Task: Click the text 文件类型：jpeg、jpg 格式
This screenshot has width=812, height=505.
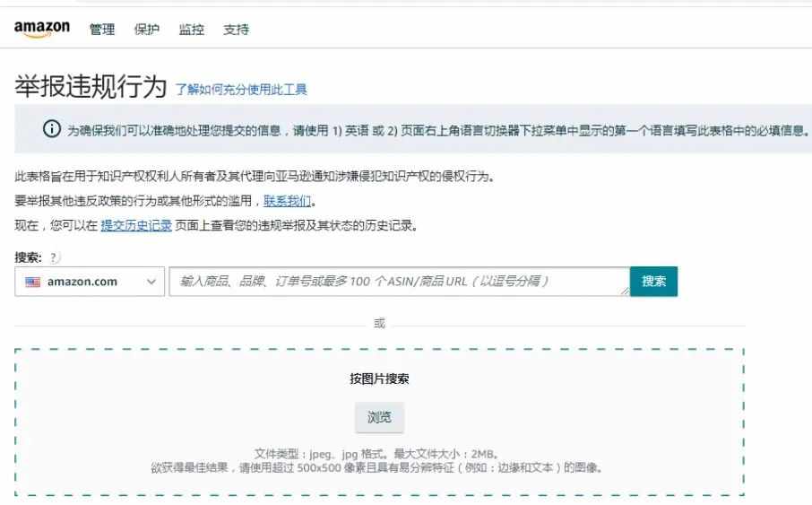Action: click(321, 454)
